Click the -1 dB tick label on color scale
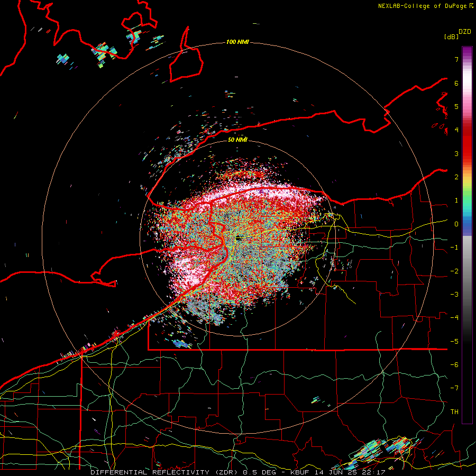Screen dimensions: 476x476 (x=454, y=248)
